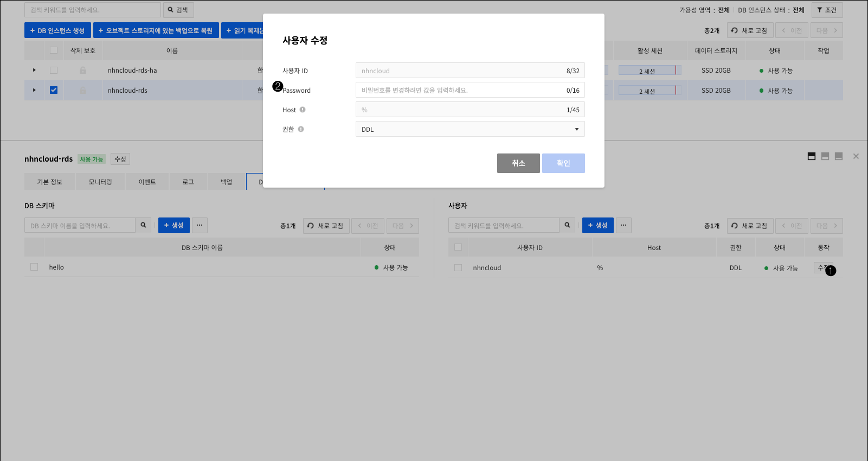Click 확인 to confirm user edit
Image resolution: width=868 pixels, height=461 pixels.
[x=563, y=163]
